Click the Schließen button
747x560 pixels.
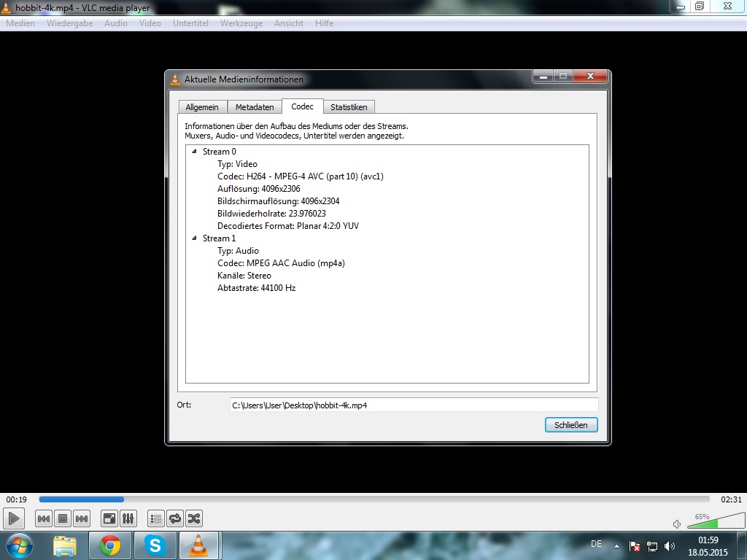[x=571, y=425]
